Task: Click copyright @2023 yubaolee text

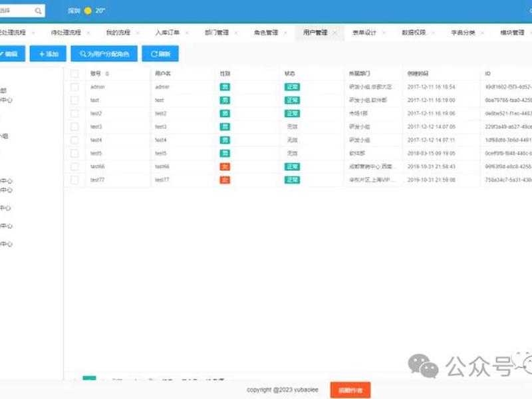Action: point(283,390)
